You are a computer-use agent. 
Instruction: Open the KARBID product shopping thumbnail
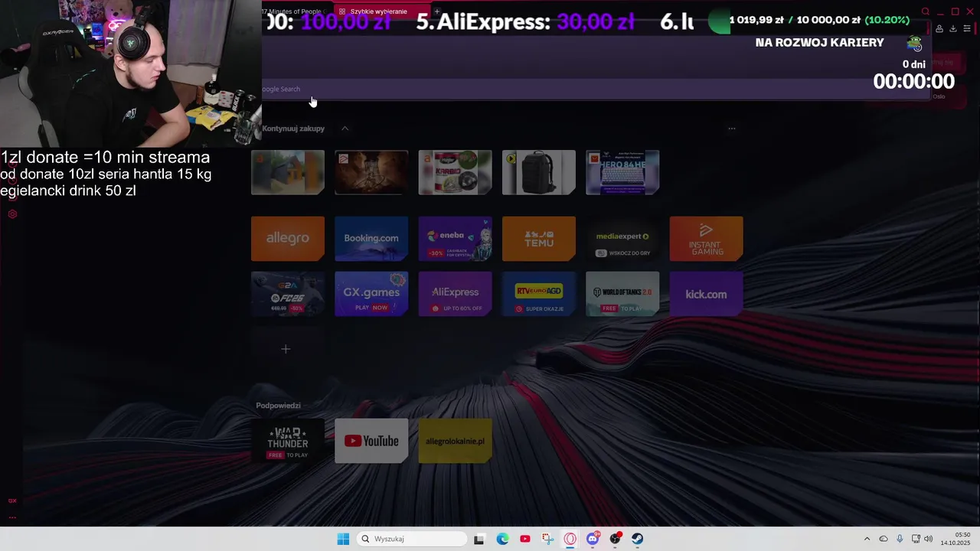pyautogui.click(x=455, y=172)
